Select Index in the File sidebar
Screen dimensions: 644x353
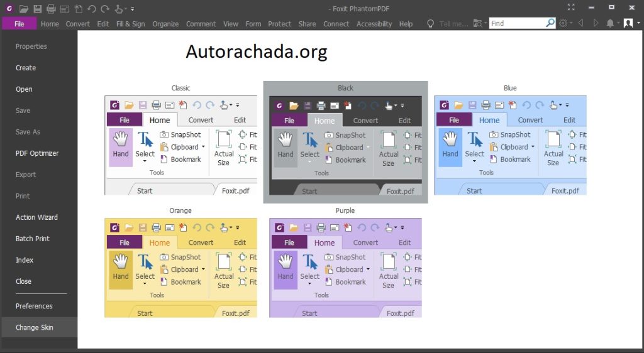point(25,259)
